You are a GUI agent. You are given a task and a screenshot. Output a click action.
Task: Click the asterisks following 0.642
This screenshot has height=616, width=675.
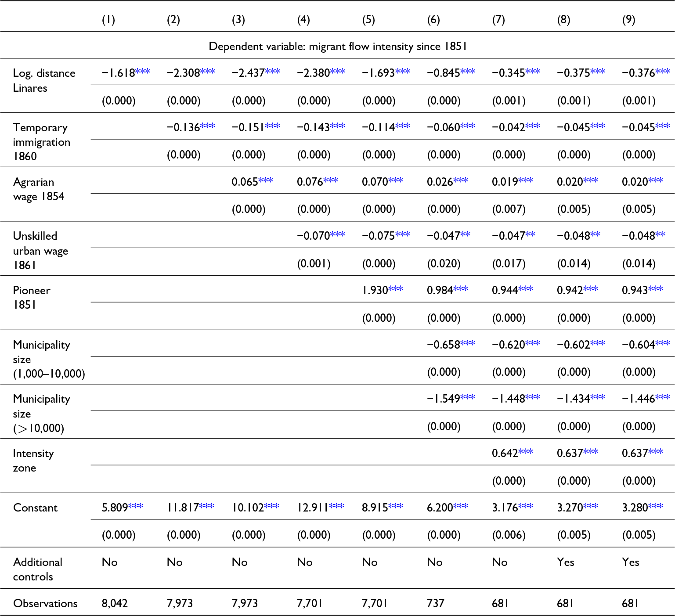click(x=526, y=452)
